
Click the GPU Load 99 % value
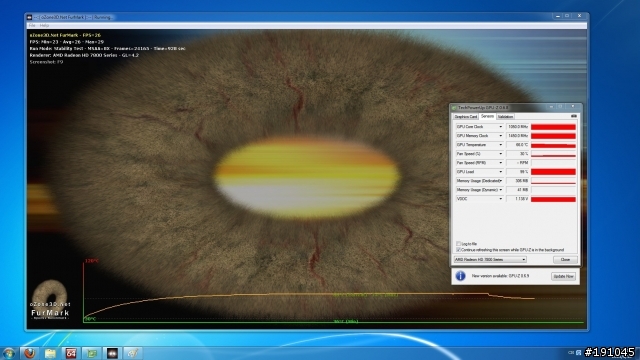click(518, 172)
